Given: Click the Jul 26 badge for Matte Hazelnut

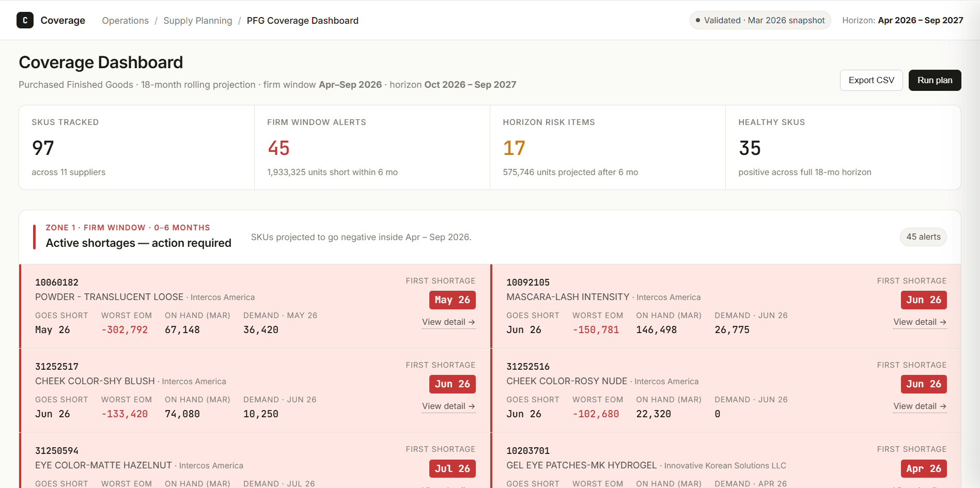Looking at the screenshot, I should pyautogui.click(x=452, y=468).
